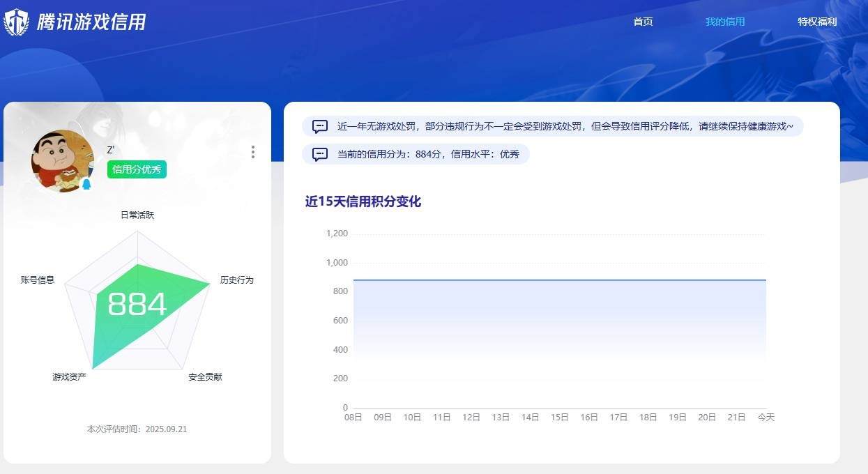Click the 本次评估时间：2025.09.21 text
This screenshot has height=474, width=868.
[137, 429]
